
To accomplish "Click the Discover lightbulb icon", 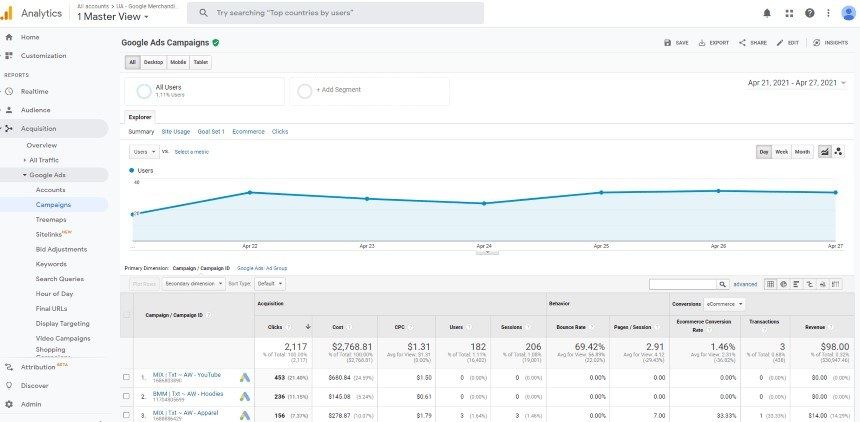I will point(9,386).
